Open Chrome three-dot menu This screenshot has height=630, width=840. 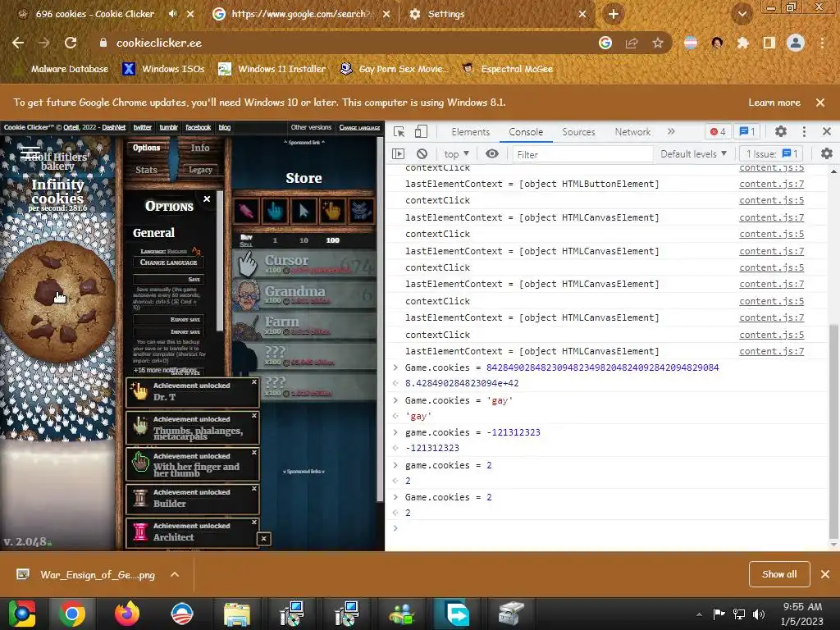[822, 43]
